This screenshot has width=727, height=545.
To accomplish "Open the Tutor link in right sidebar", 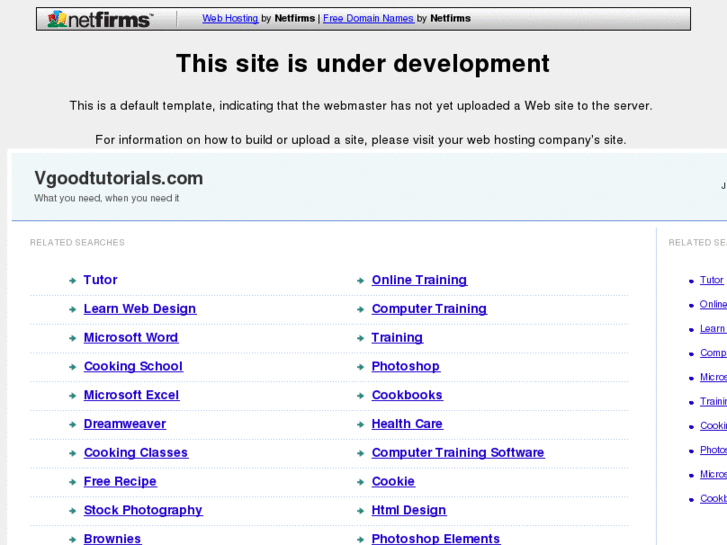I will 712,280.
